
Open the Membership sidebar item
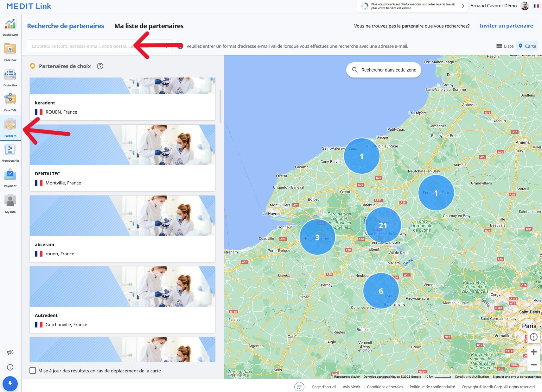[x=10, y=153]
